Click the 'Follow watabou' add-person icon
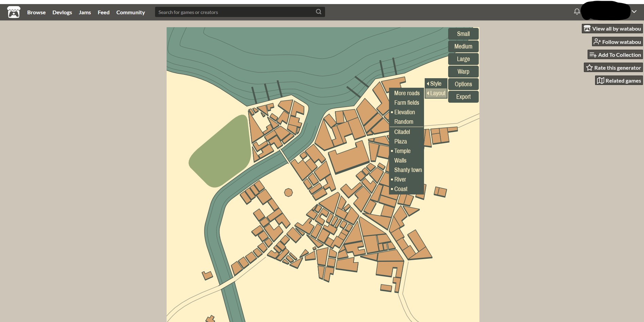This screenshot has width=644, height=322. (597, 41)
